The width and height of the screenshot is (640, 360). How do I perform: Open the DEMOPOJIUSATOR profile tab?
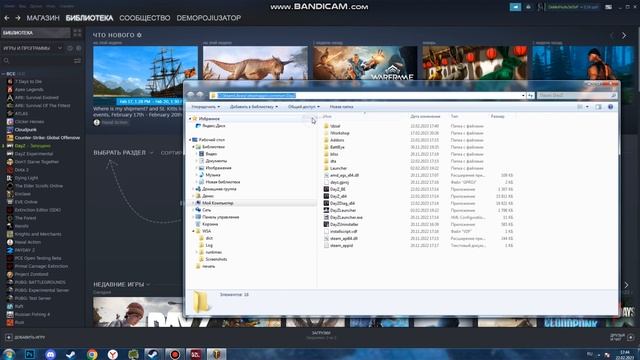(x=209, y=18)
